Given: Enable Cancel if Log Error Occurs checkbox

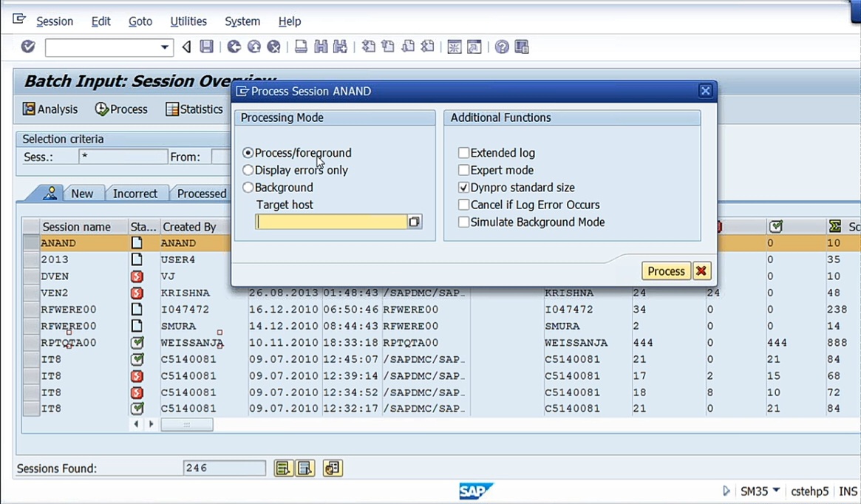Looking at the screenshot, I should tap(464, 205).
